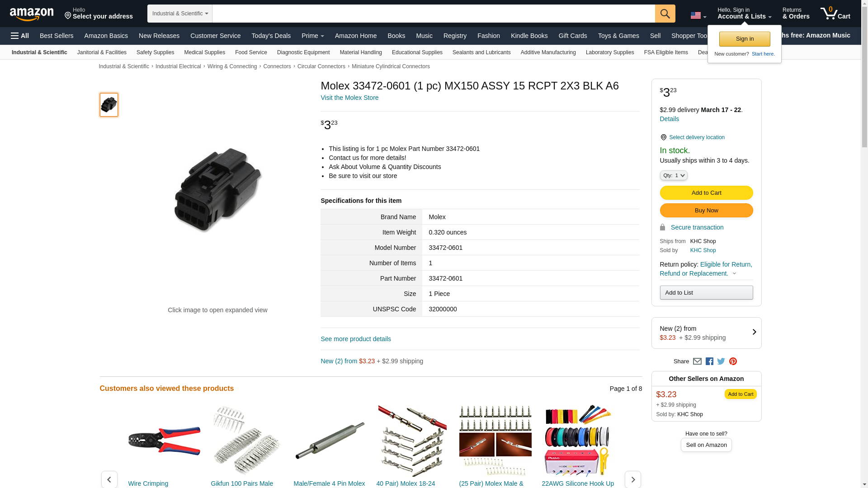This screenshot has height=488, width=868.
Task: Expand the Return policy details chevron
Action: pyautogui.click(x=734, y=273)
